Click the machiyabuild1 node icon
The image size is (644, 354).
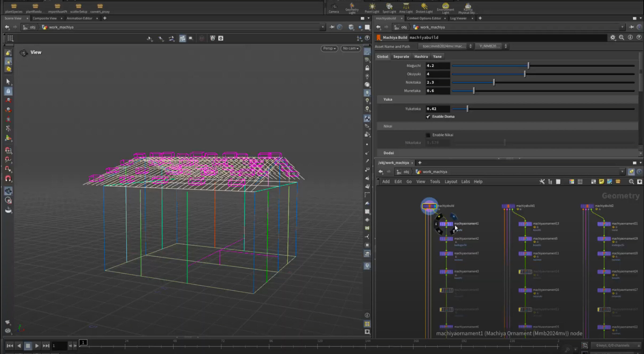click(508, 206)
